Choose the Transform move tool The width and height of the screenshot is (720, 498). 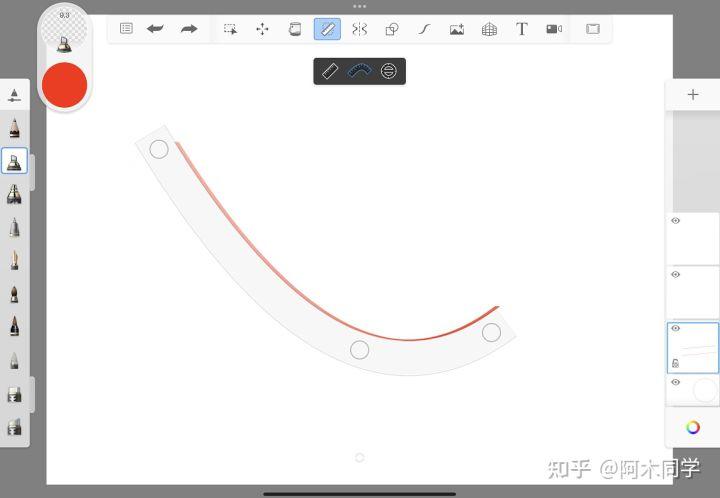(263, 29)
